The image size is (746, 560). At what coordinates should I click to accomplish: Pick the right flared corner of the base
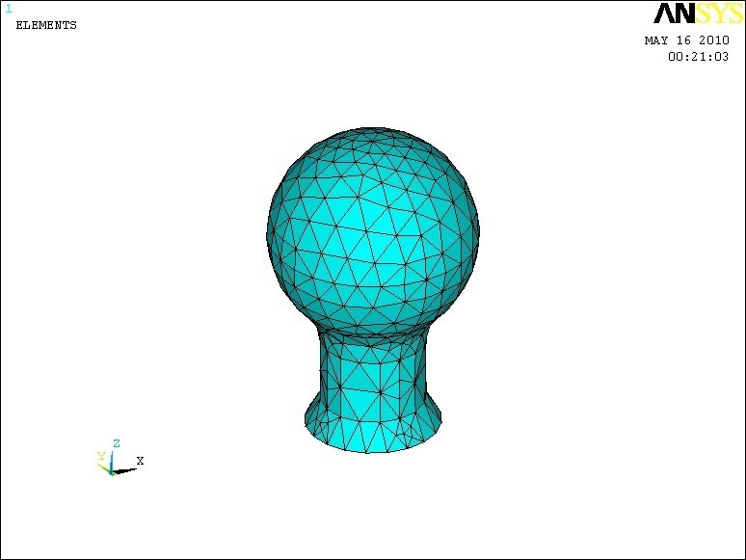click(442, 420)
